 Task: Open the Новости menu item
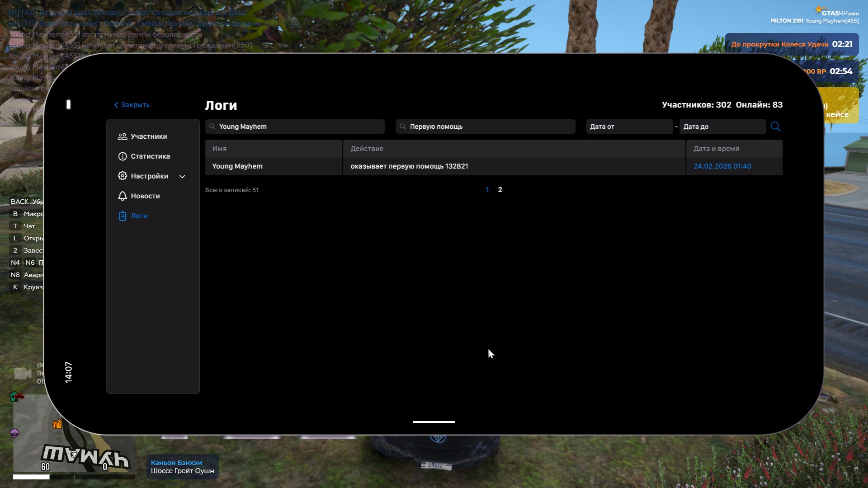tap(145, 196)
